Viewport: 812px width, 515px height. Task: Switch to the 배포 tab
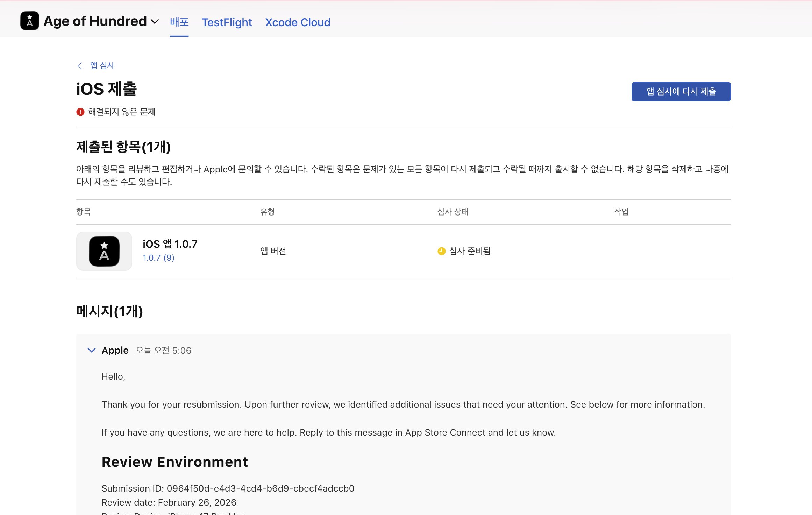pyautogui.click(x=179, y=22)
